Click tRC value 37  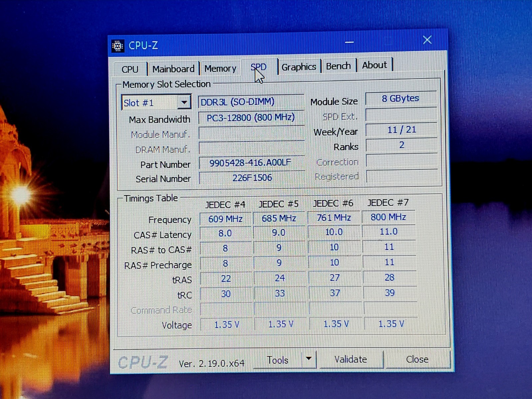pyautogui.click(x=335, y=293)
